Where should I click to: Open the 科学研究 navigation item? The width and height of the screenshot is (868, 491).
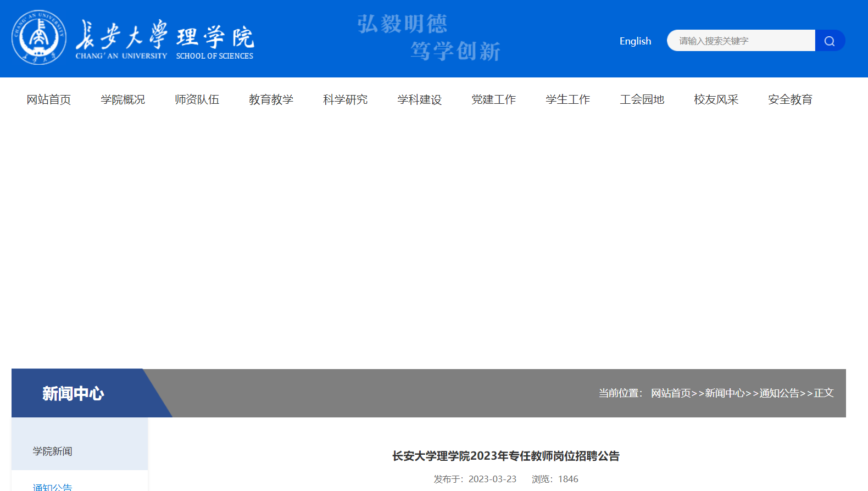tap(346, 99)
